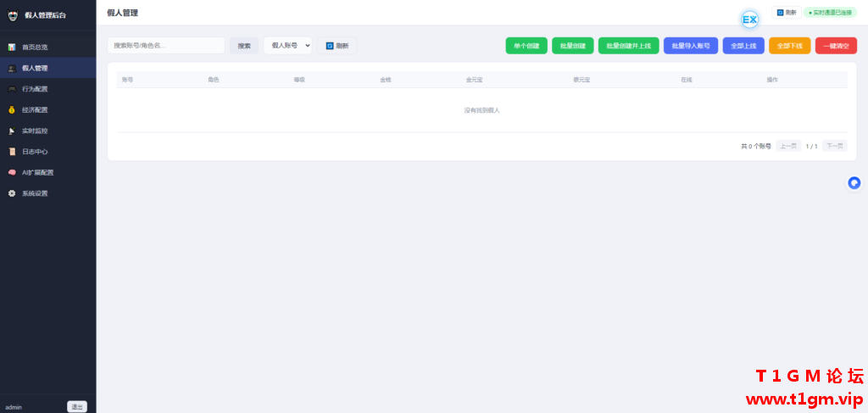Click the 首页总览 chart icon

[x=12, y=47]
